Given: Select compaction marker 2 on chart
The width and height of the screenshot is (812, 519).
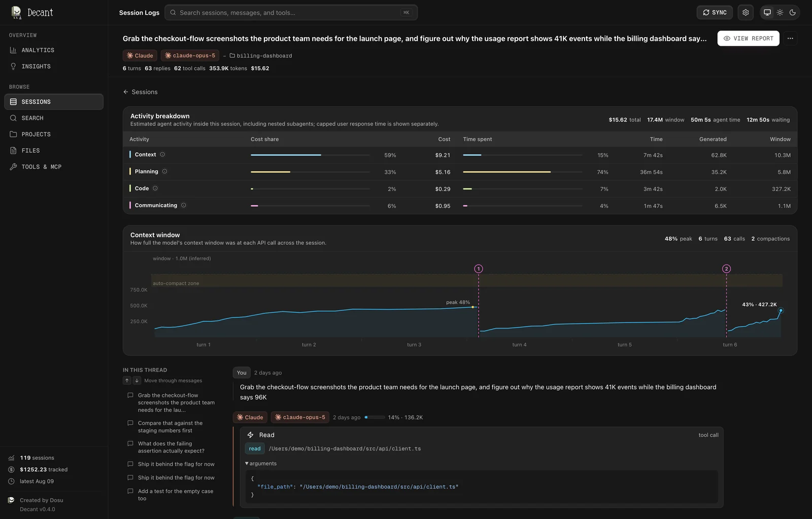Looking at the screenshot, I should (x=726, y=269).
